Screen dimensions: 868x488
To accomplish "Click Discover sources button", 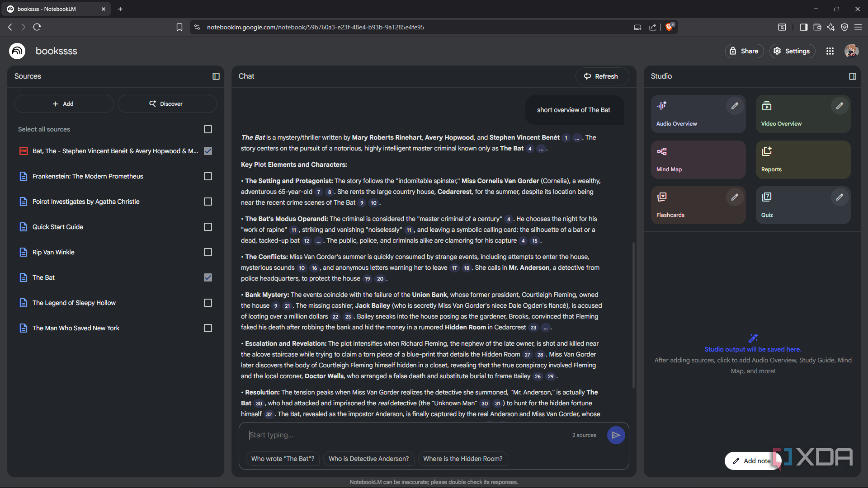I will [167, 104].
